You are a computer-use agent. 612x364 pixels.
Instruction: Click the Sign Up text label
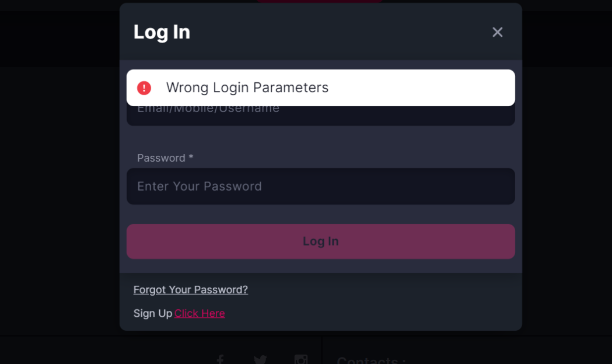153,313
